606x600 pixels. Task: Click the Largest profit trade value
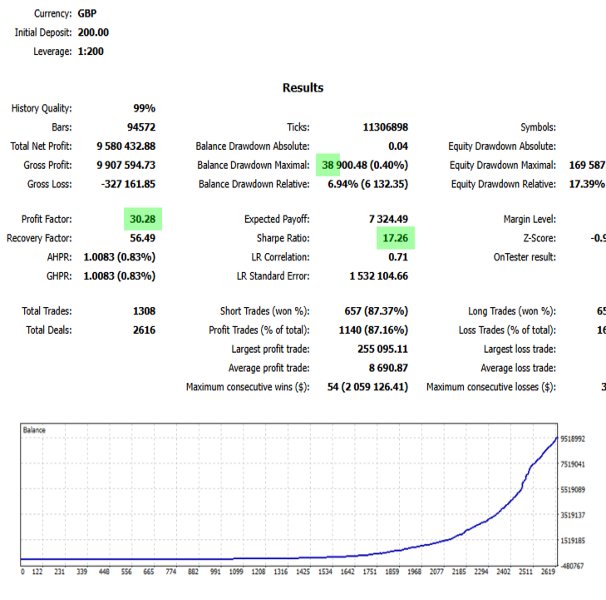pos(383,349)
